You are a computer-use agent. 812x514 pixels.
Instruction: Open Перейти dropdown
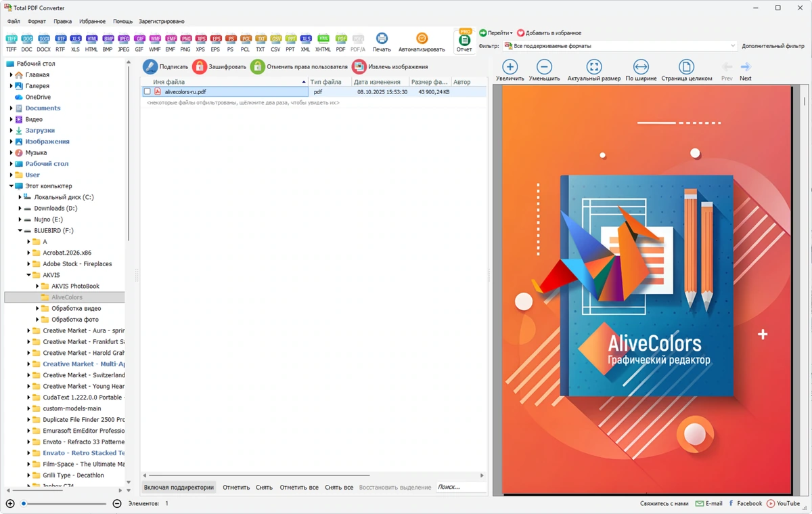tap(496, 33)
